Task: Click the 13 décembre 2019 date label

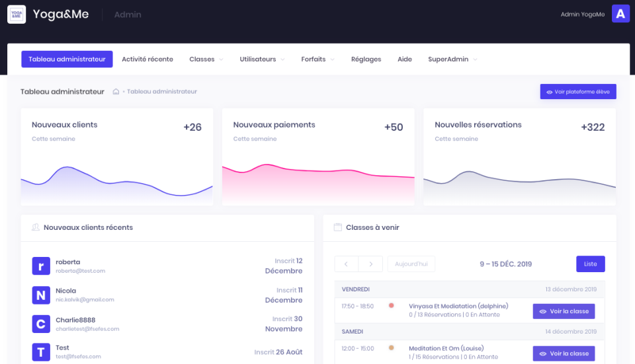Action: [x=571, y=289]
